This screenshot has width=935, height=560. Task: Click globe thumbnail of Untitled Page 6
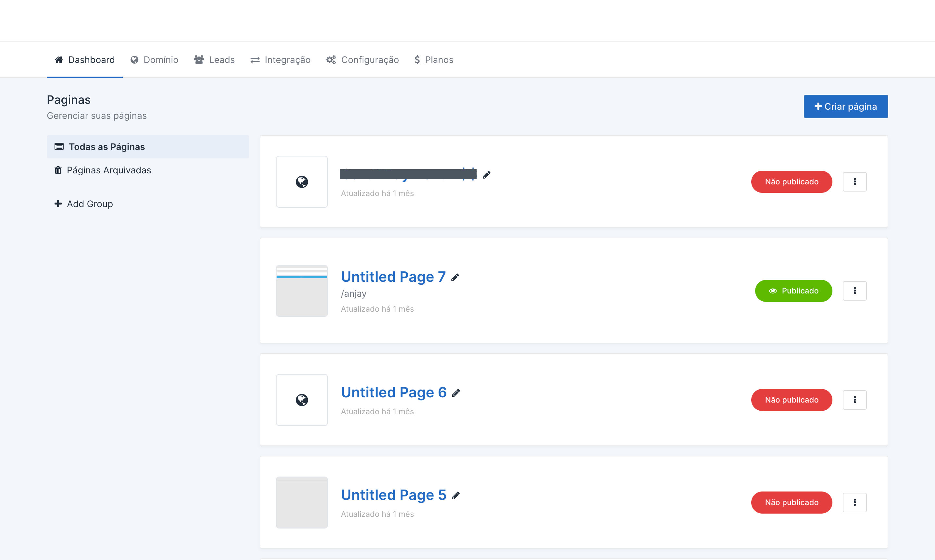click(302, 400)
